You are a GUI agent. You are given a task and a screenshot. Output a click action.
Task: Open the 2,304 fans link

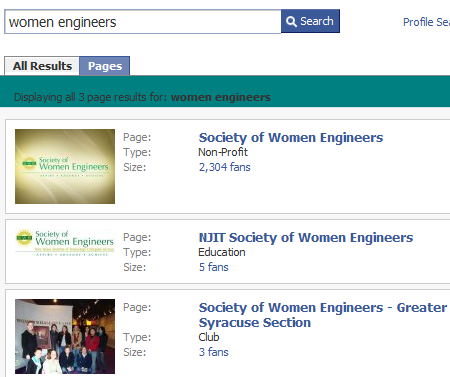224,167
